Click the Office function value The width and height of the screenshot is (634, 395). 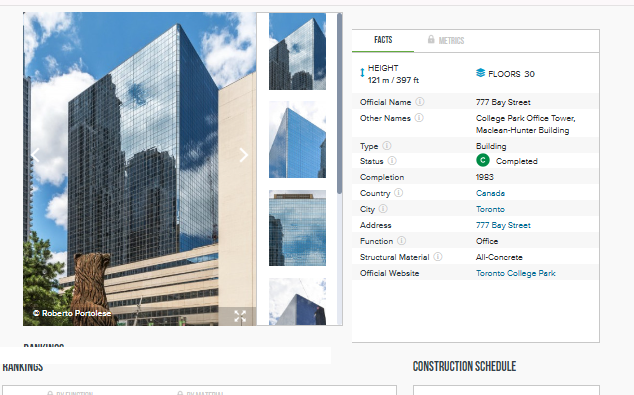pos(487,241)
